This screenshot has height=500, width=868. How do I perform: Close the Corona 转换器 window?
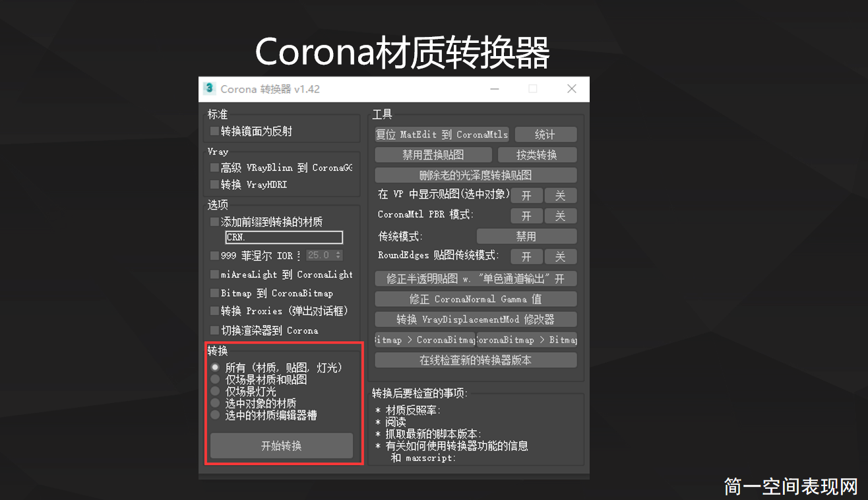pos(572,88)
